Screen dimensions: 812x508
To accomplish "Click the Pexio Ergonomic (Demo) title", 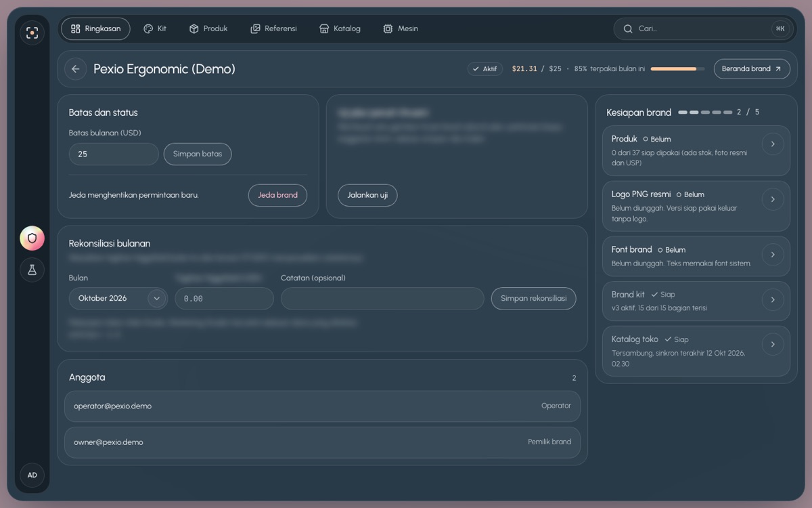I will click(164, 69).
